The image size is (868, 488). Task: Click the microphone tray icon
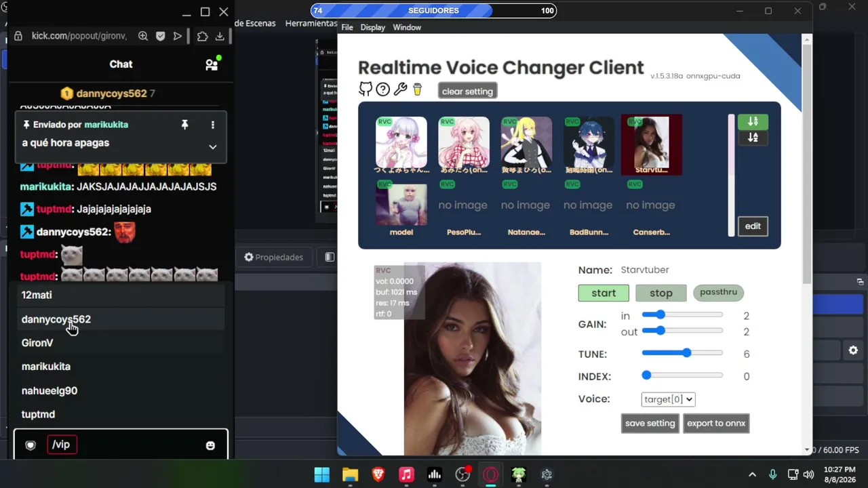pos(772,474)
